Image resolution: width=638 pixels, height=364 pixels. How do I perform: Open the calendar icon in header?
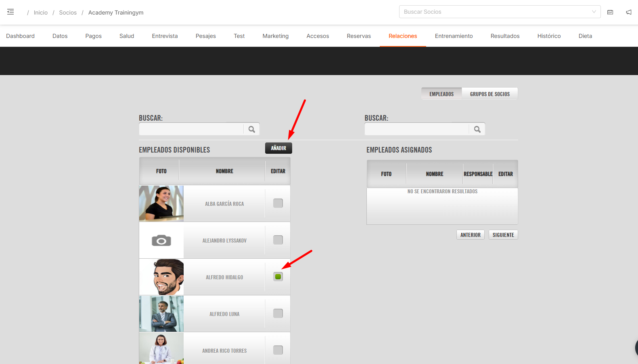(610, 12)
